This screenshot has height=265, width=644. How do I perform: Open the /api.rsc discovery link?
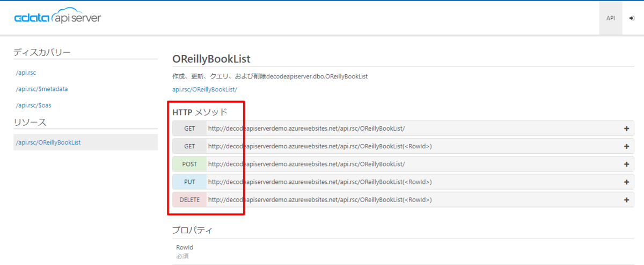26,72
